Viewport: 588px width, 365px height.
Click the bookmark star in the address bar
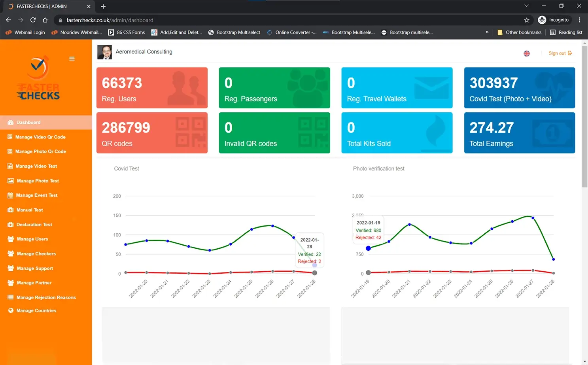[x=526, y=20]
